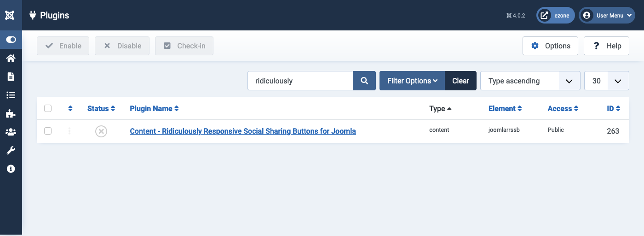Viewport: 644px width, 236px height.
Task: Open the Components puzzle sidebar icon
Action: pos(11,113)
